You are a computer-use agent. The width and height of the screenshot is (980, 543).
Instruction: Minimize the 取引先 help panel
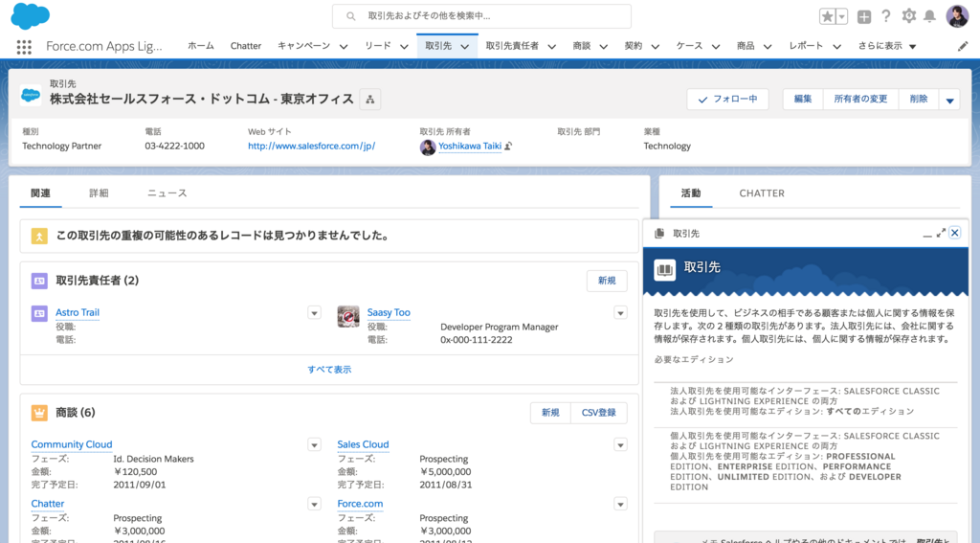[x=926, y=234]
